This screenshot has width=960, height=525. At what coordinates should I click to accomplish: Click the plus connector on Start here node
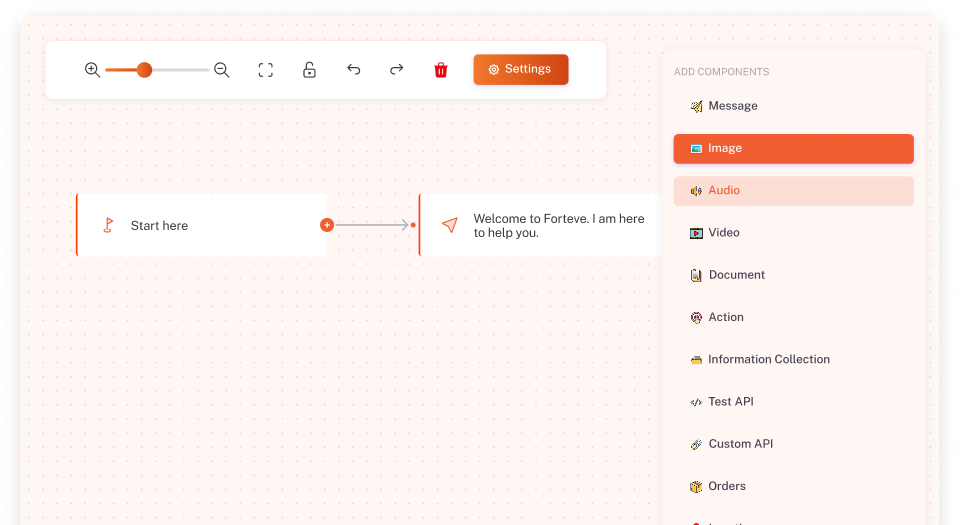(326, 225)
